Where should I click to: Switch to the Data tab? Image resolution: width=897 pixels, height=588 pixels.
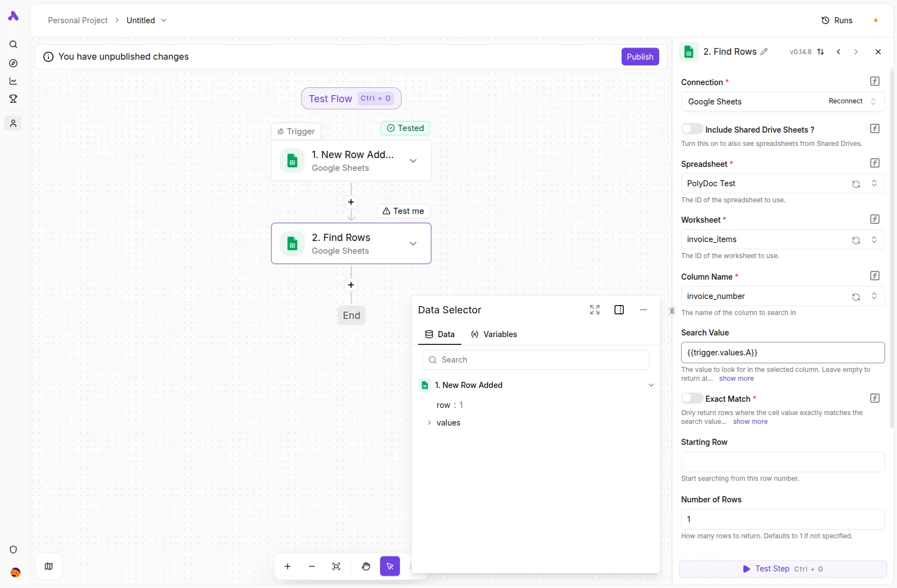click(x=440, y=334)
